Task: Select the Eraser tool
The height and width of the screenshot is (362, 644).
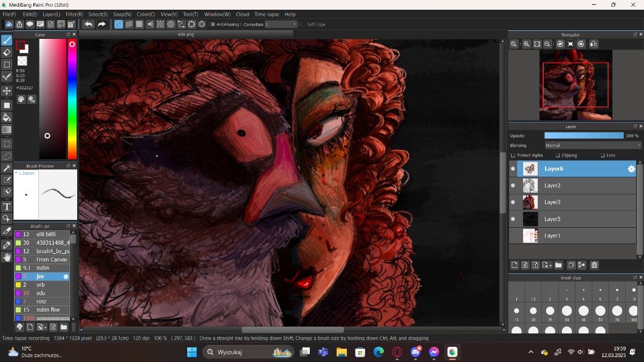Action: [7, 52]
